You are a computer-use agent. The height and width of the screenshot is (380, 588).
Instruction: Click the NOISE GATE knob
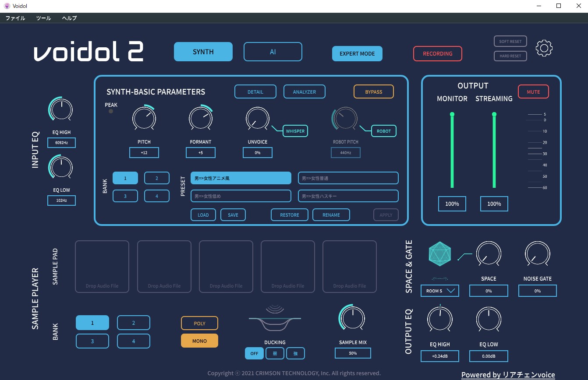(538, 253)
